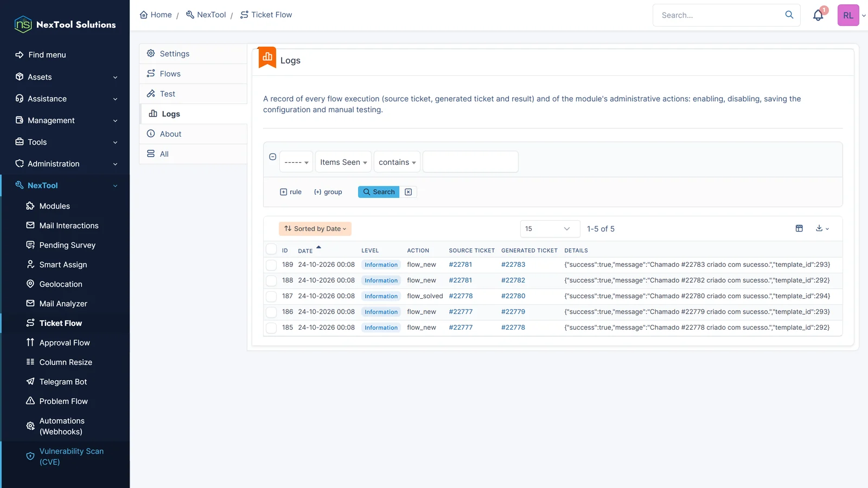This screenshot has width=868, height=488.
Task: Switch to the Flows tab
Action: 193,74
